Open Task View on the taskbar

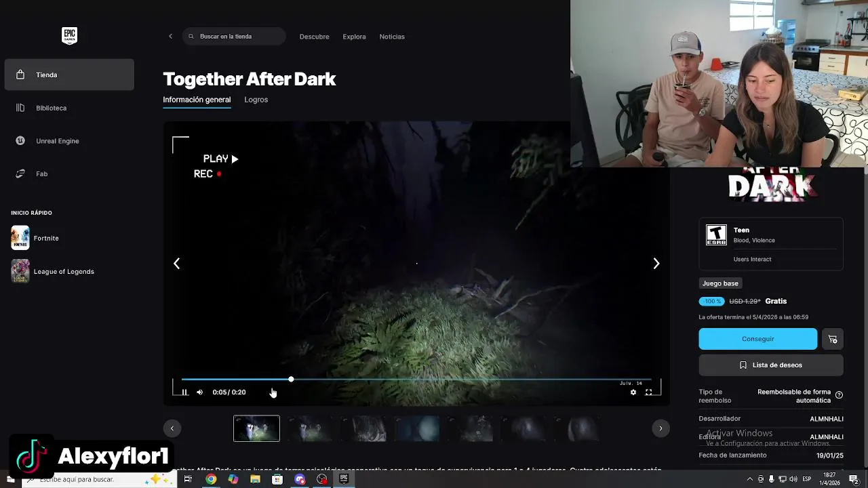[x=188, y=479]
